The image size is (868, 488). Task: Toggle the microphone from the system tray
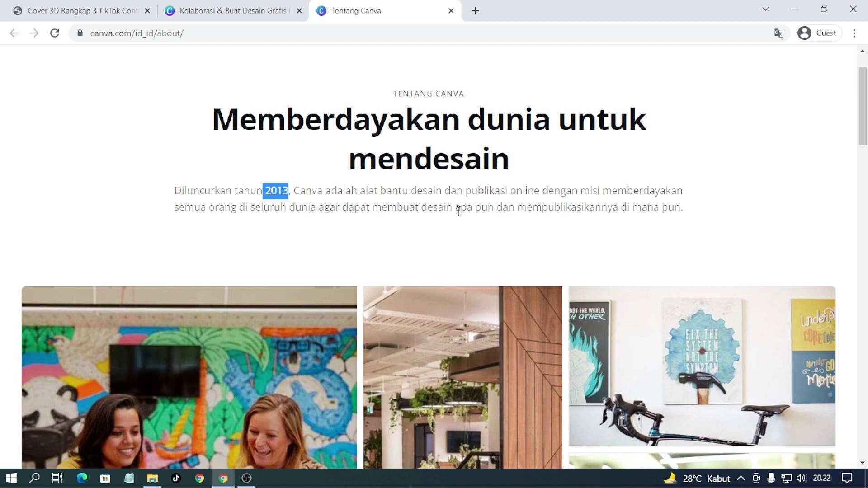(771, 478)
